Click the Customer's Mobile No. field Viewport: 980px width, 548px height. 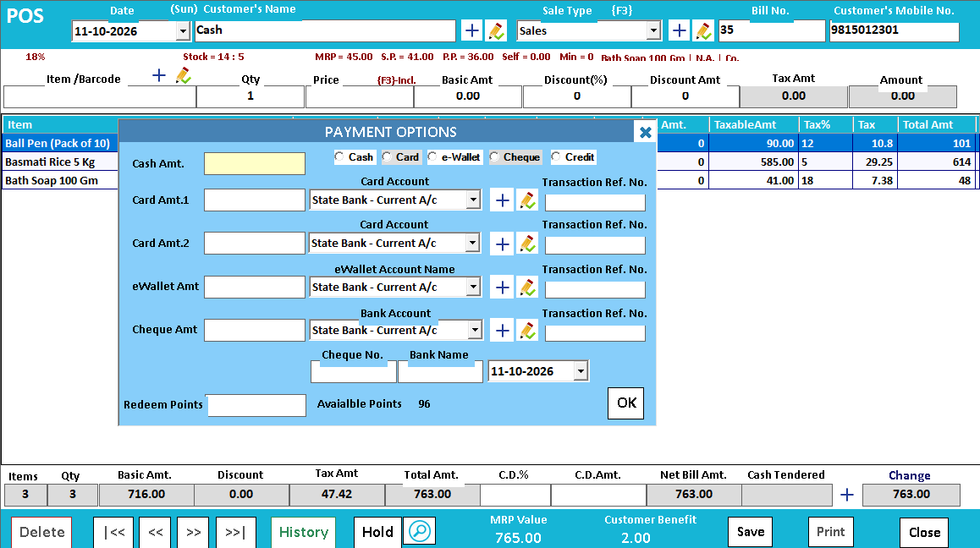[895, 31]
